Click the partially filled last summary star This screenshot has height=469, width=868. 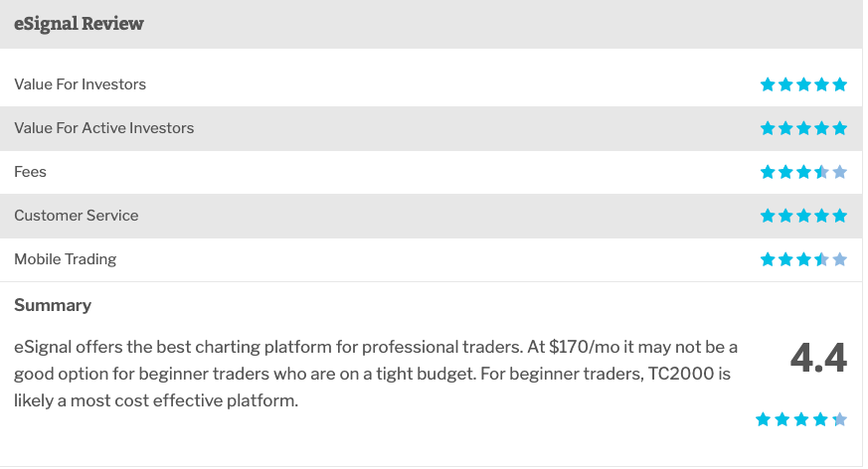(840, 419)
